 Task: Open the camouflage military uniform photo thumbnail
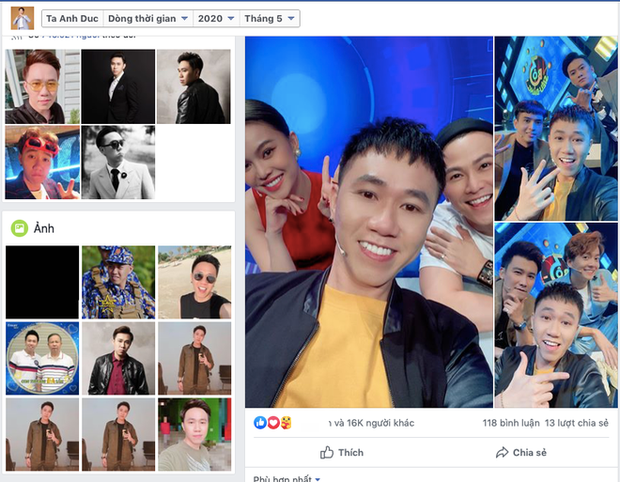pos(118,282)
